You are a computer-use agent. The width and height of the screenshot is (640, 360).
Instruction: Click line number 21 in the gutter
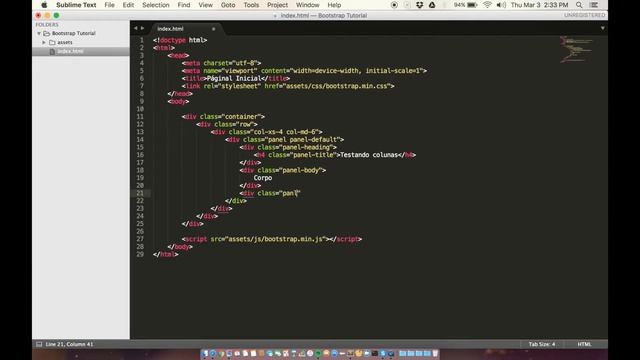[x=140, y=193]
